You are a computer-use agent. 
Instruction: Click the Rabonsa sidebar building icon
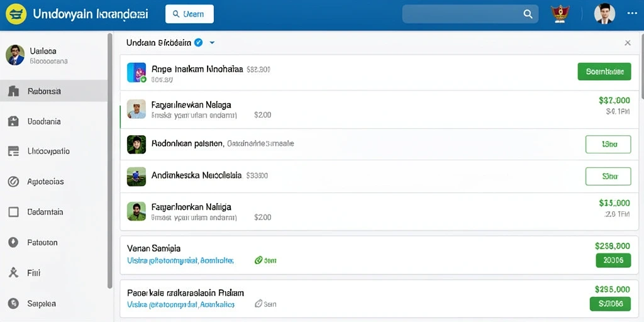[x=14, y=91]
